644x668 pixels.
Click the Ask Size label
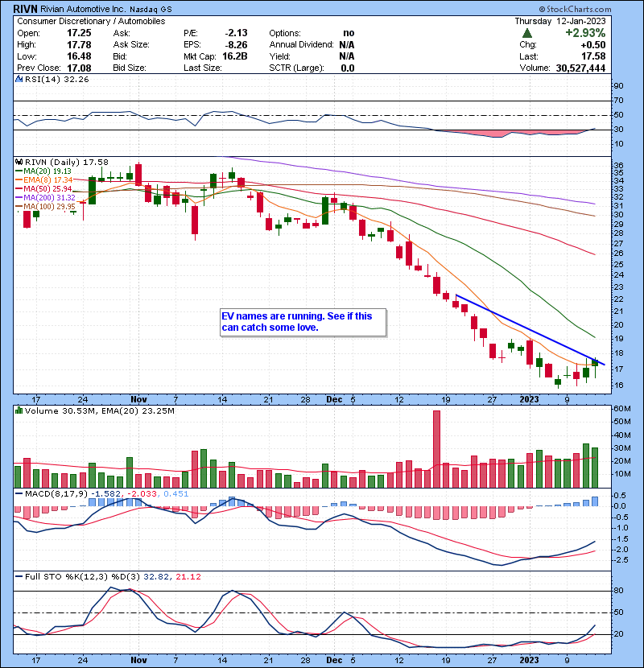[131, 45]
